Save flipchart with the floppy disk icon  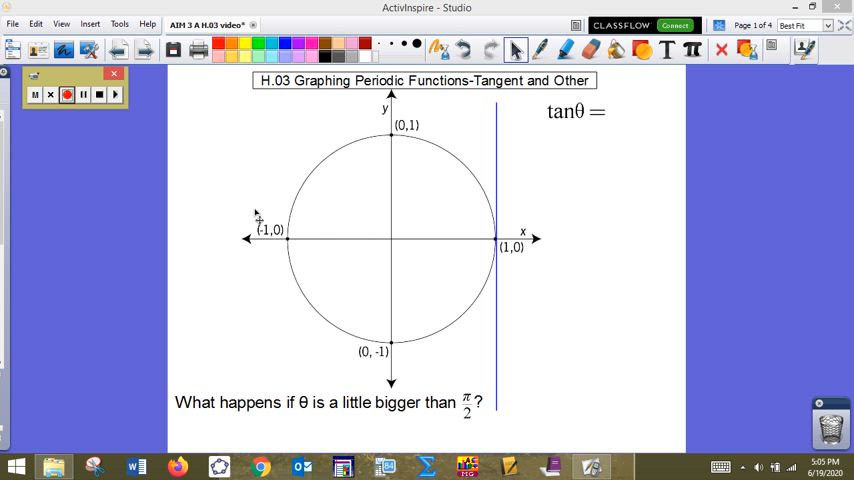173,50
